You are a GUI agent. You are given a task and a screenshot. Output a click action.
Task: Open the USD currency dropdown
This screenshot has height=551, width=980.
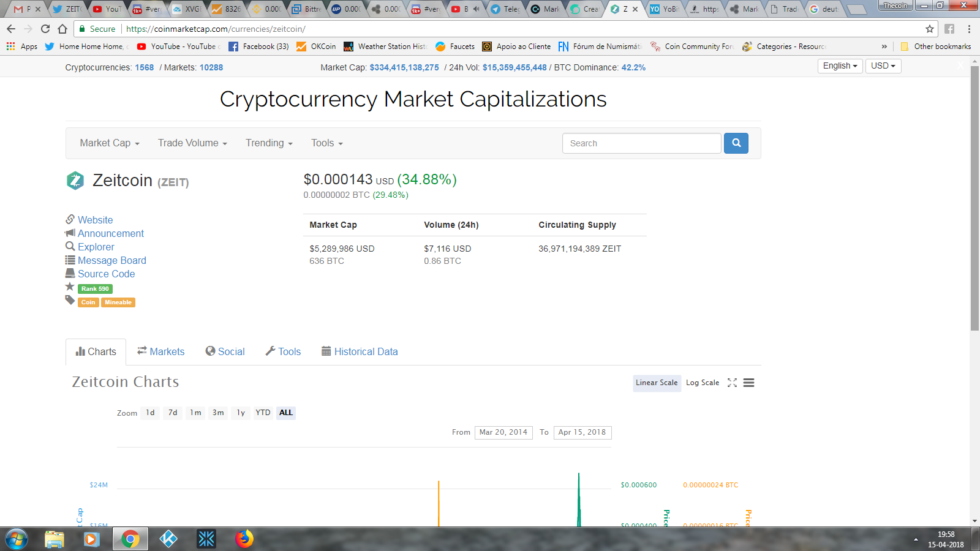pos(883,66)
